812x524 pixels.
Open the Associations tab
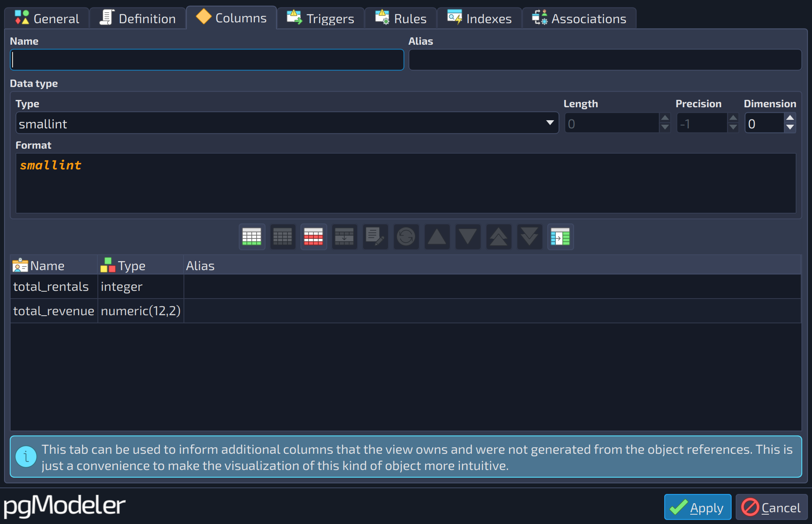579,19
